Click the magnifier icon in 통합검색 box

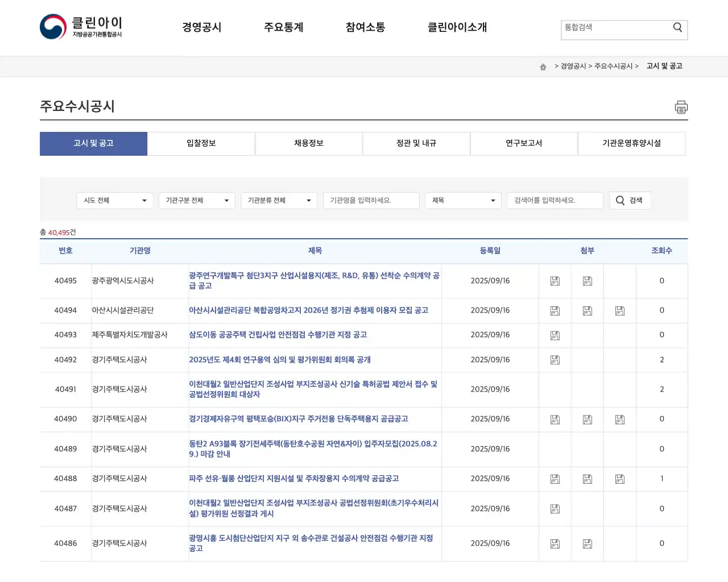point(677,27)
